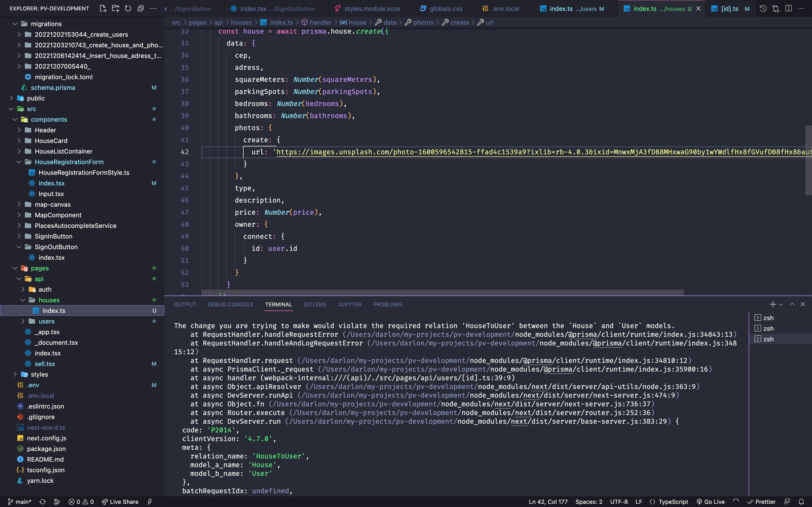
Task: Maximize the terminal panel with the up chevron
Action: 792,304
